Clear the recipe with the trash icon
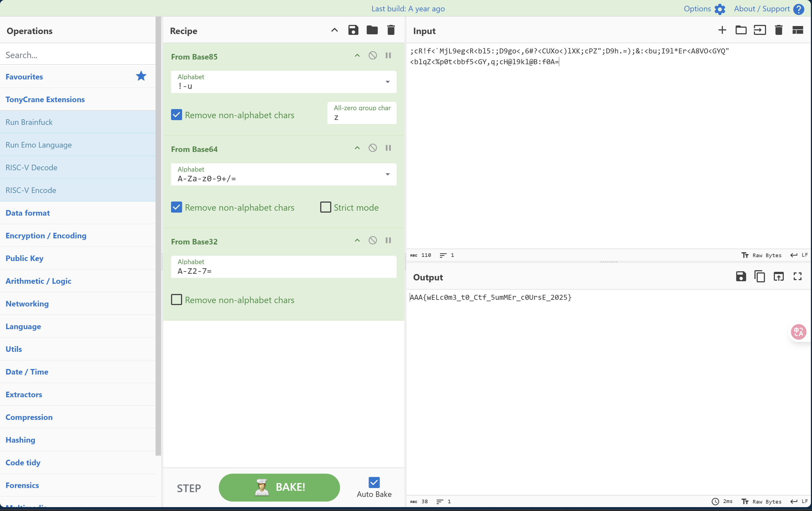Screen dimensions: 812x511 391,30
